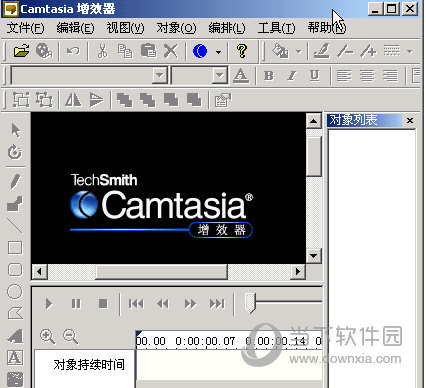
Task: Click the Open file folder icon
Action: click(x=21, y=51)
